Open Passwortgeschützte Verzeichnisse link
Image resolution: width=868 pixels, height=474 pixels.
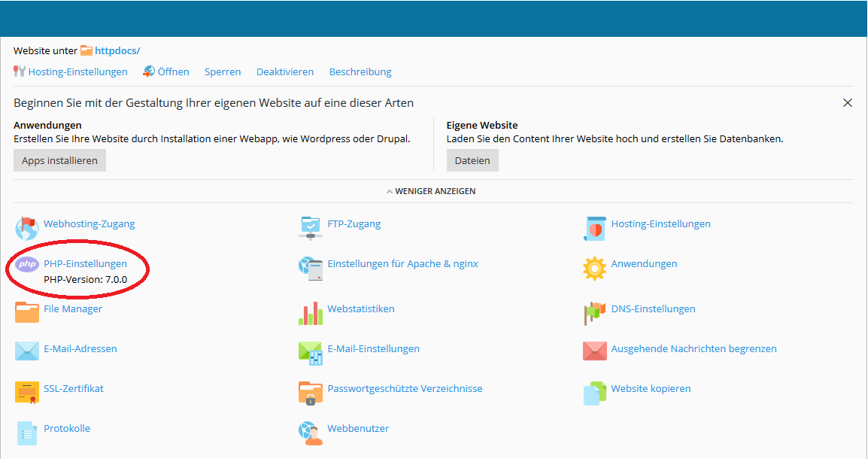tap(405, 389)
